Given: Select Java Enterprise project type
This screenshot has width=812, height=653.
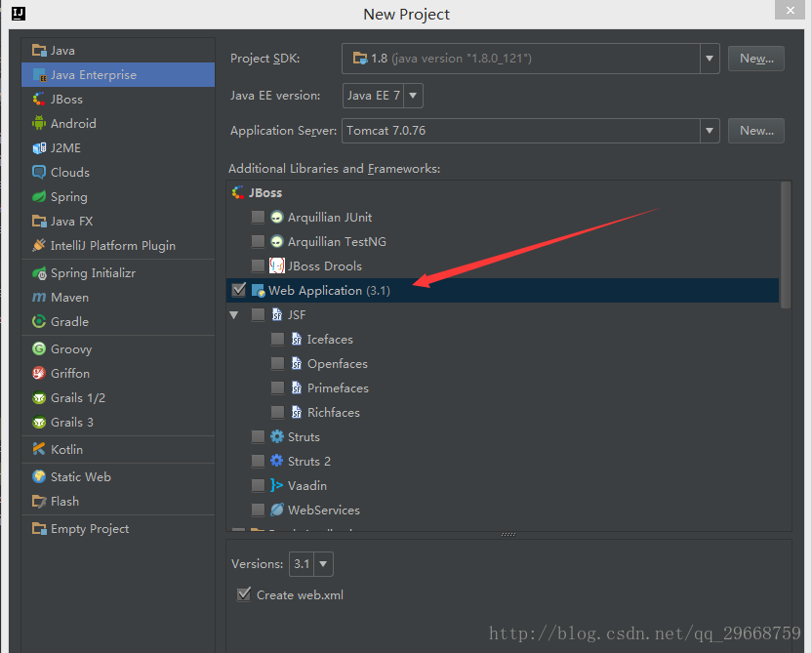Looking at the screenshot, I should coord(118,74).
